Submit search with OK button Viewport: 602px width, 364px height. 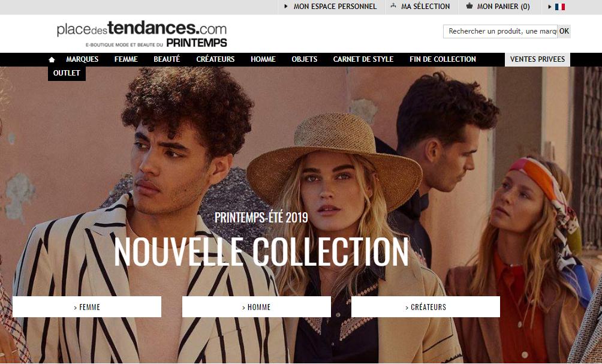point(564,32)
